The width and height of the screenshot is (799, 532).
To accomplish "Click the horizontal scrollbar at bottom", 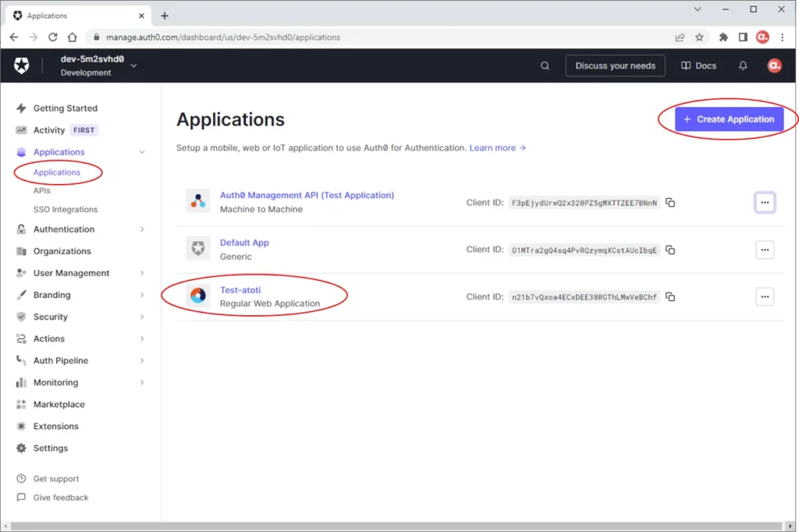I will pos(396,527).
